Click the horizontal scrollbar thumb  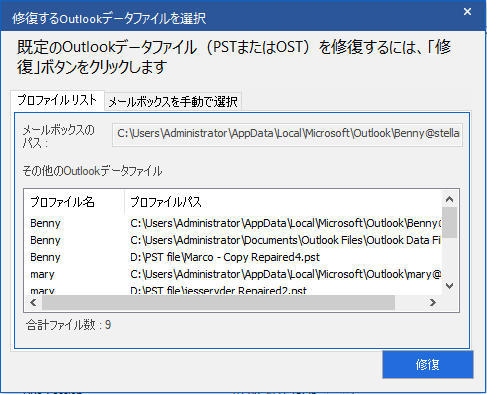pyautogui.click(x=218, y=303)
